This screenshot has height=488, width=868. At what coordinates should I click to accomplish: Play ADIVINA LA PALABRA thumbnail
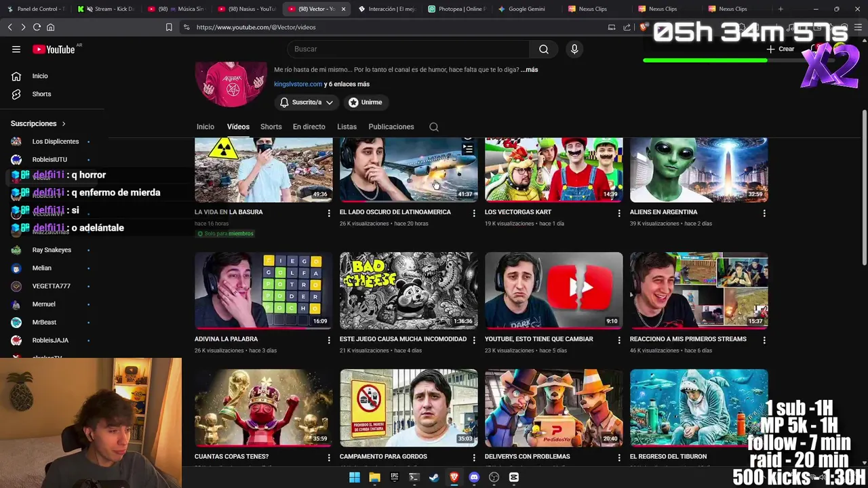click(x=264, y=291)
